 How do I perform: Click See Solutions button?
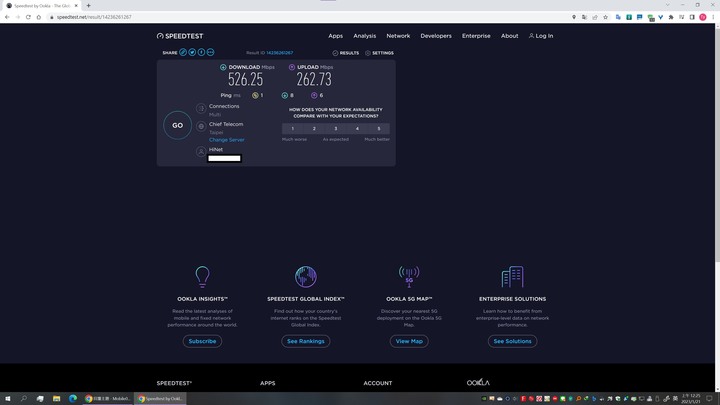512,341
